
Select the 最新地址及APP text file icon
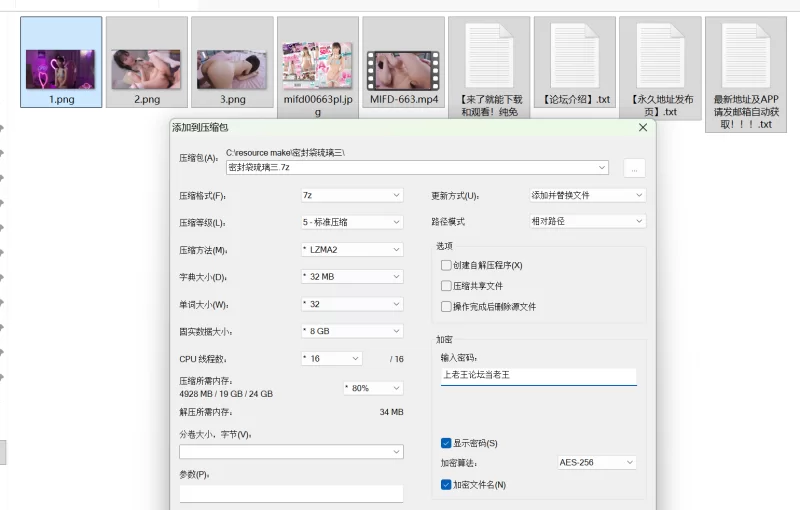pos(745,56)
